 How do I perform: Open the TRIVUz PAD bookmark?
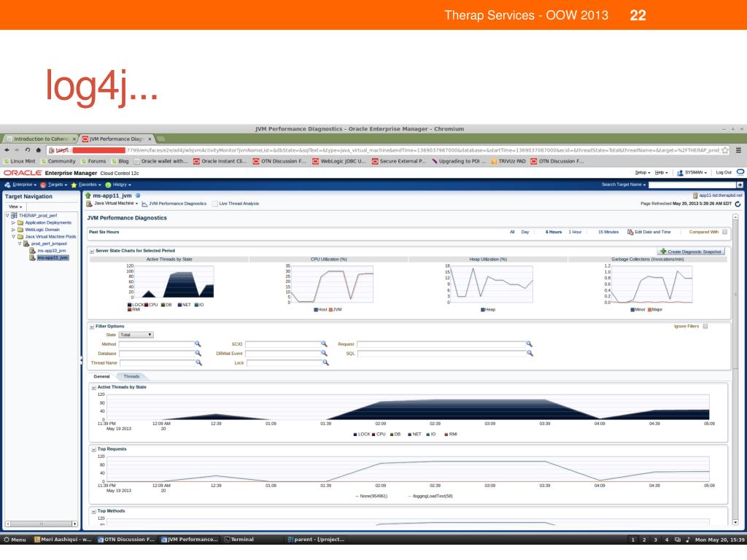pos(508,161)
